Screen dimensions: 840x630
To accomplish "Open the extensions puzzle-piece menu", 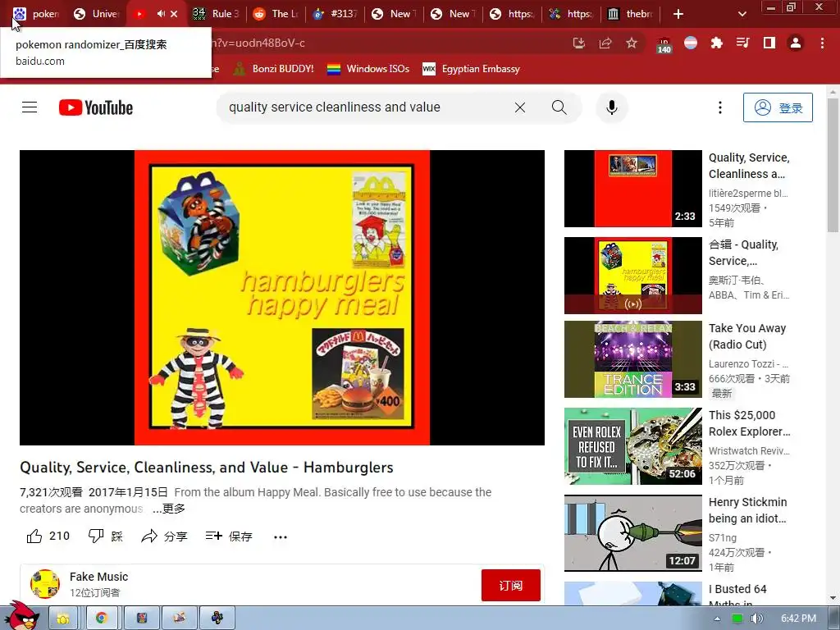I will [717, 43].
